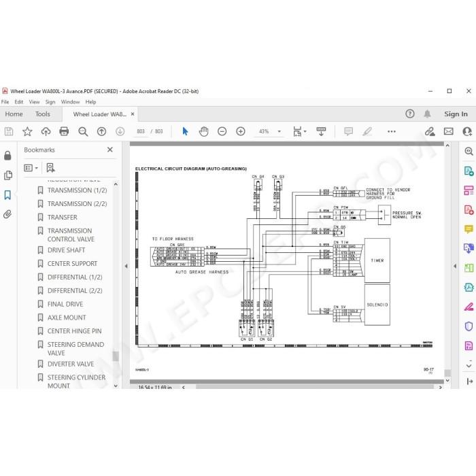Click the upload to cloud icon
476x476 pixels.
coord(46,131)
